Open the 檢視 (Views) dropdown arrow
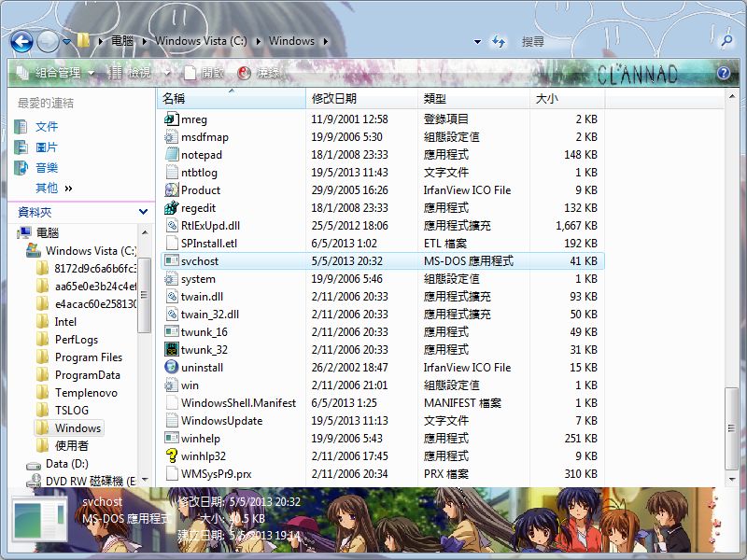747x560 pixels. (167, 73)
